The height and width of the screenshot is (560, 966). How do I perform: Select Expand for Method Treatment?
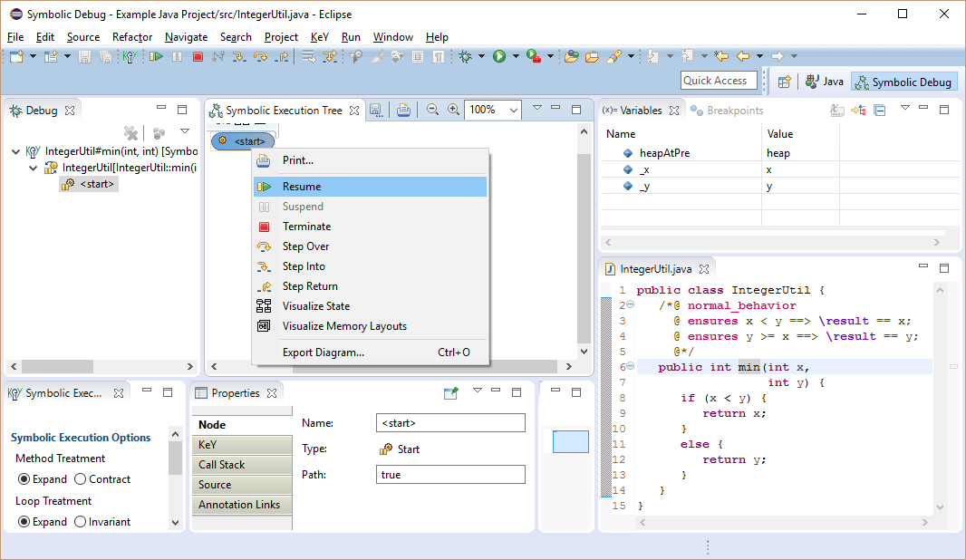(24, 479)
